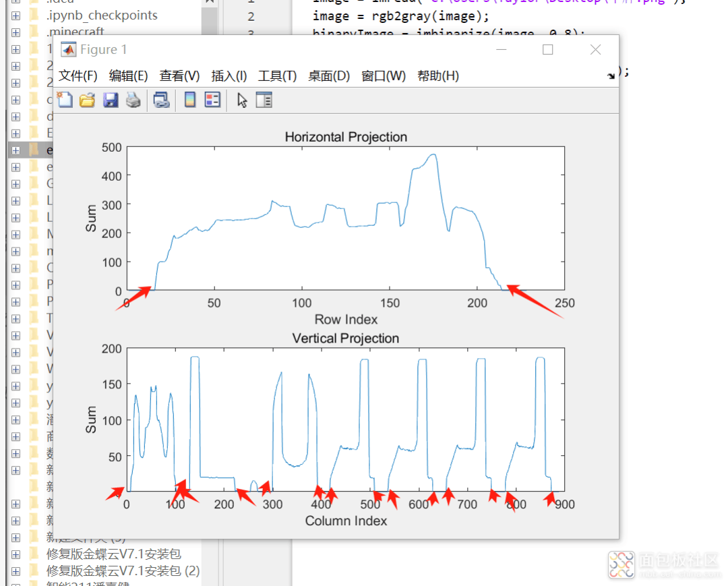The width and height of the screenshot is (728, 586).
Task: Toggle the Insert Colorbar tool
Action: click(190, 100)
